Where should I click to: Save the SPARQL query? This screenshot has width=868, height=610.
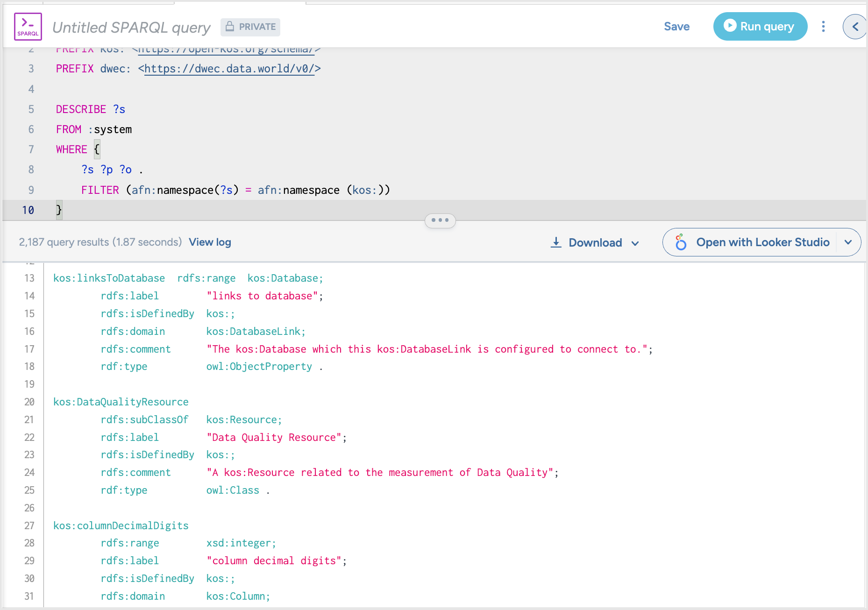pyautogui.click(x=676, y=27)
